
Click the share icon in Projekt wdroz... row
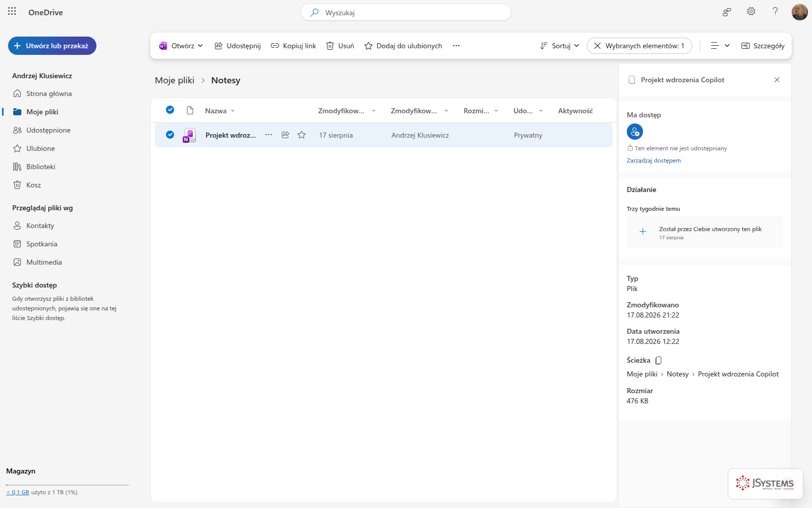(285, 135)
